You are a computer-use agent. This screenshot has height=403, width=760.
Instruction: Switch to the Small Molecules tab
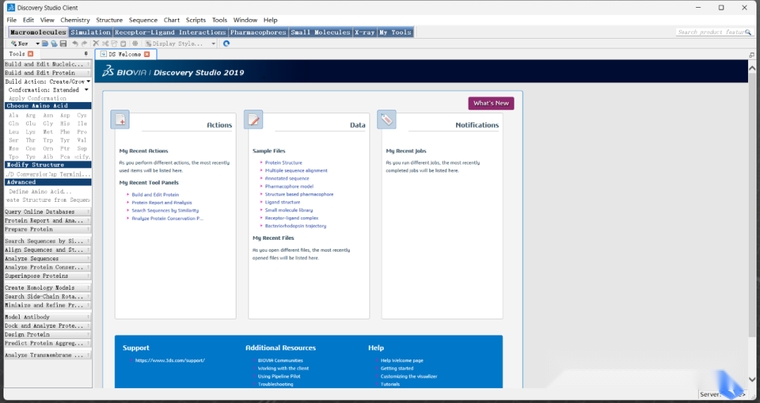pyautogui.click(x=320, y=32)
